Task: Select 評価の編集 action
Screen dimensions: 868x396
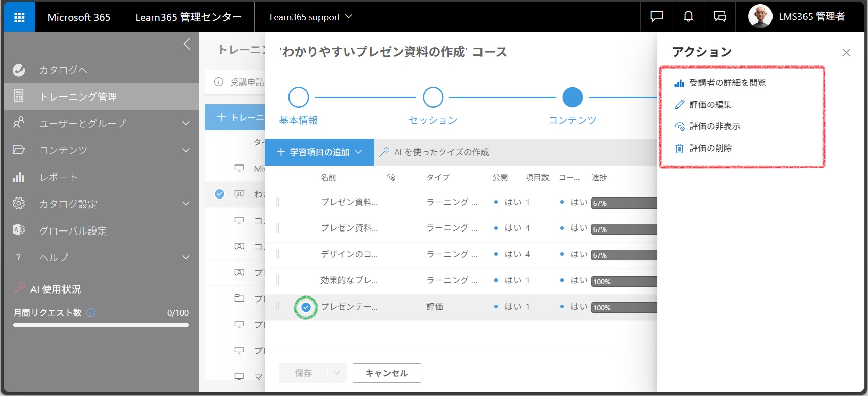Action: pyautogui.click(x=710, y=105)
